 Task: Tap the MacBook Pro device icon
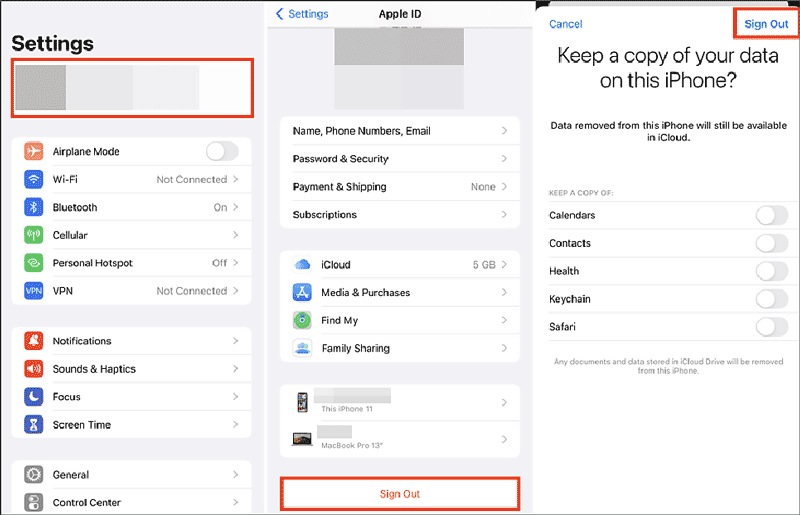coord(302,438)
